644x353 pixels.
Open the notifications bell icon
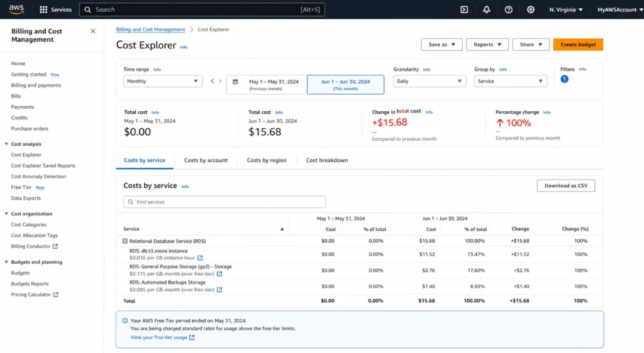pos(486,9)
